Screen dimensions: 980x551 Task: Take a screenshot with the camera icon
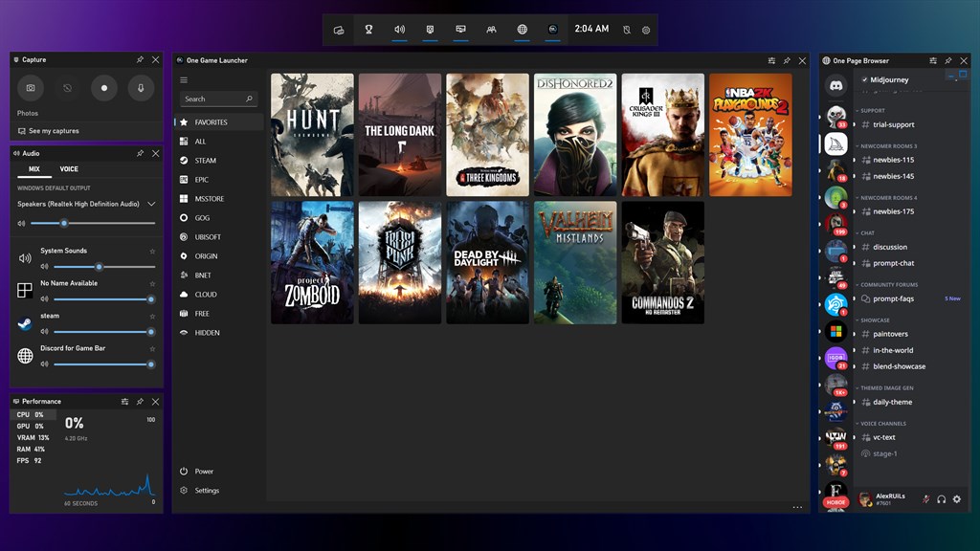pos(30,88)
